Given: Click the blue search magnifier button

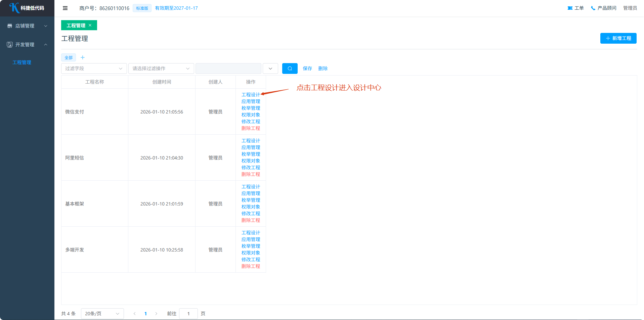Looking at the screenshot, I should [x=290, y=68].
